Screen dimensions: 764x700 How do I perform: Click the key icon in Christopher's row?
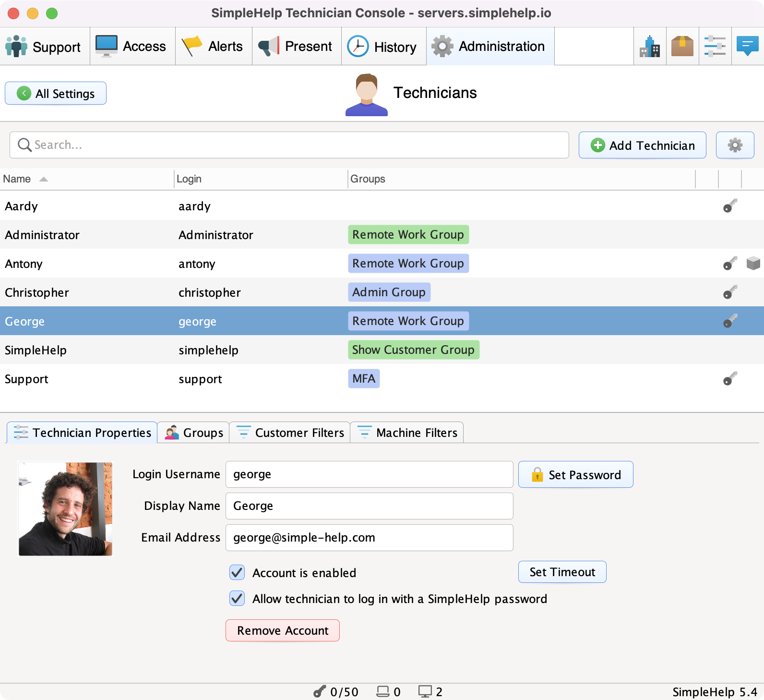click(730, 292)
